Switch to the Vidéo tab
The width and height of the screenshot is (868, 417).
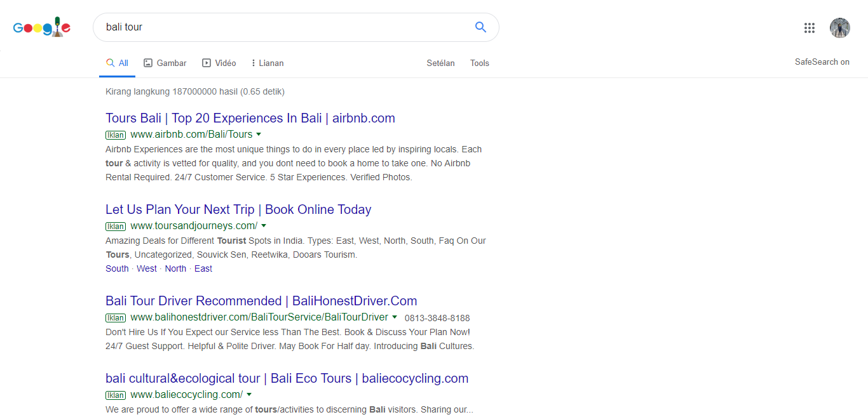pos(219,63)
